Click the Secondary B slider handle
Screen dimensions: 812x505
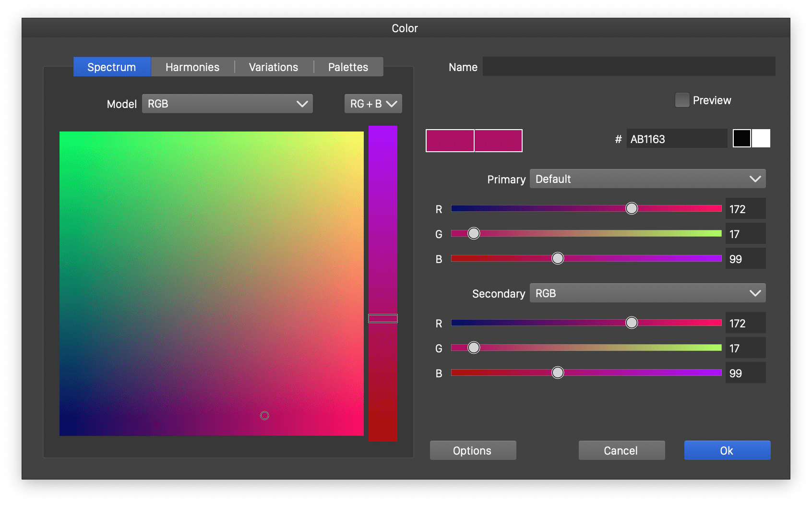(x=558, y=372)
